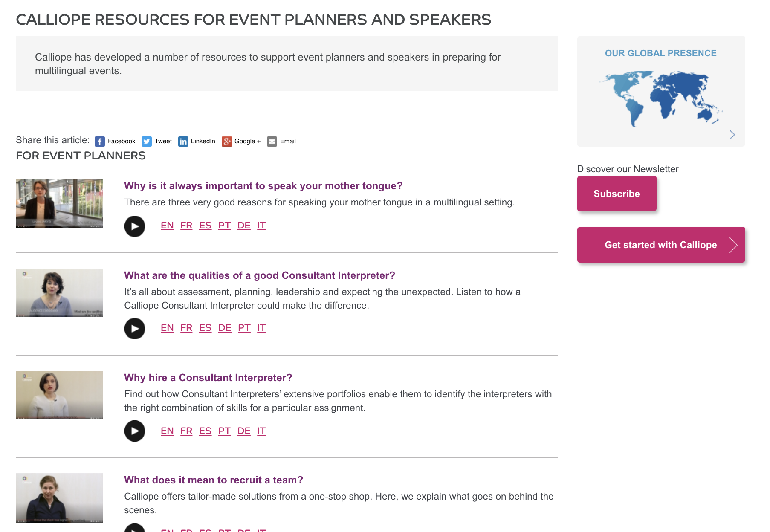This screenshot has width=770, height=532.
Task: Play the mother tongue video
Action: tap(135, 226)
